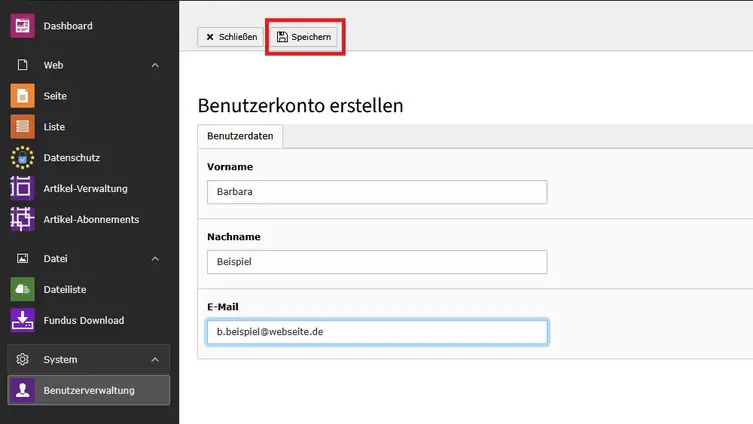
Task: Select the Liste module icon
Action: click(x=22, y=127)
